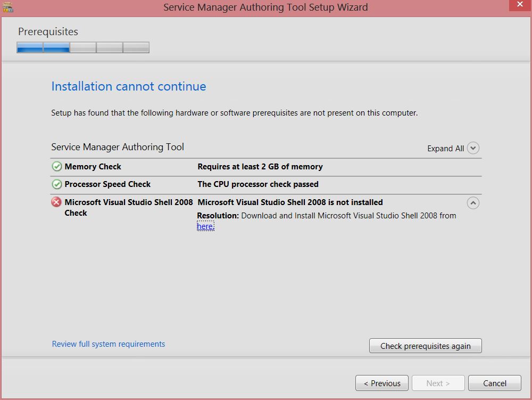Click the second filled progress bar segment

pyautogui.click(x=56, y=48)
